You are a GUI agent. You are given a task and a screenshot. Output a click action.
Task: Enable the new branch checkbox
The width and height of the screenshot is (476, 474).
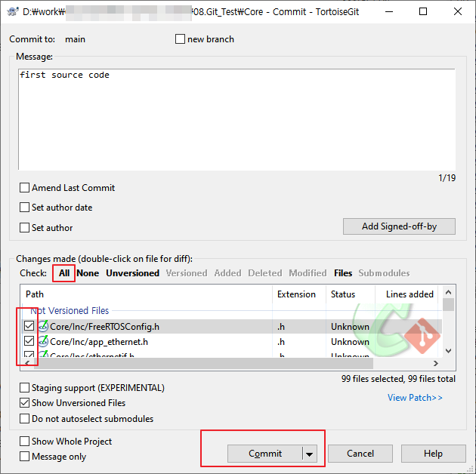[x=180, y=39]
